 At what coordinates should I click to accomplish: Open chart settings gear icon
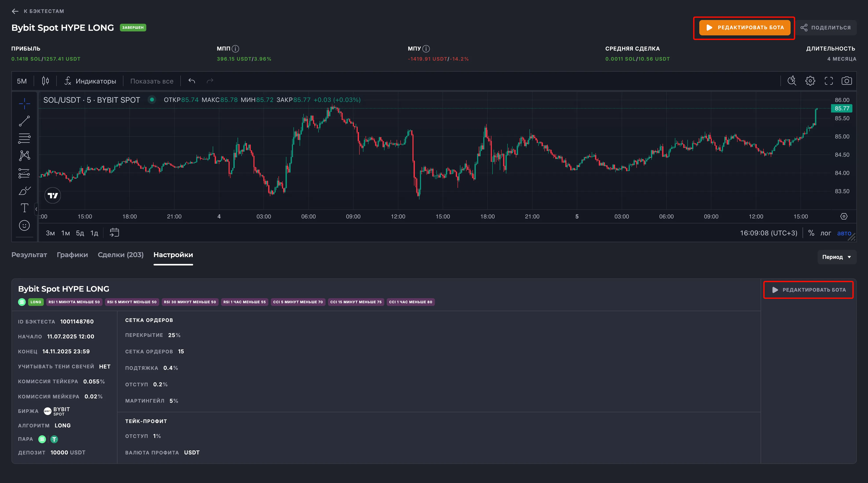pos(810,81)
